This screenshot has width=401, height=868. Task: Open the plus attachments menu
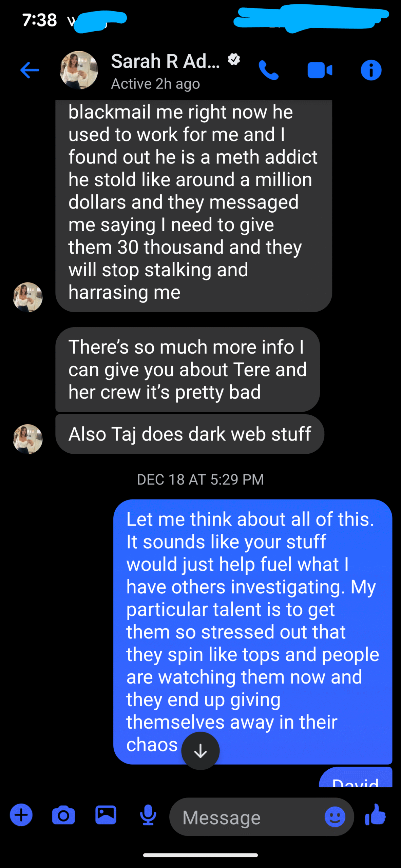point(21,815)
